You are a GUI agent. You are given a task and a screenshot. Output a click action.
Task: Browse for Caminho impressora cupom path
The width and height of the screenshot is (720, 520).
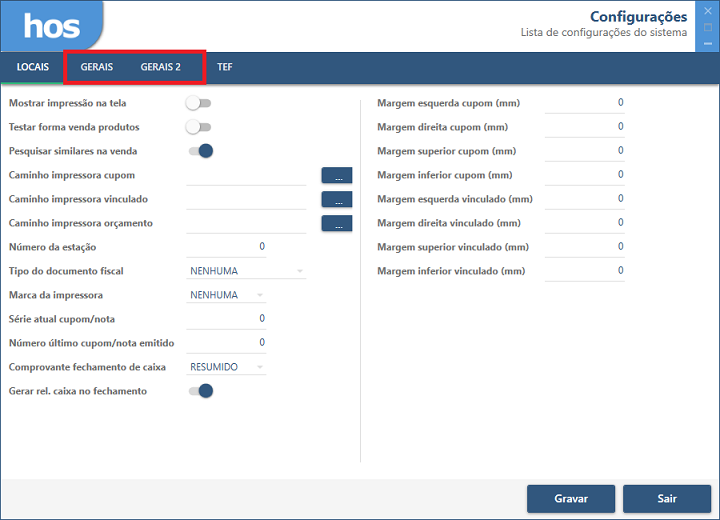337,175
